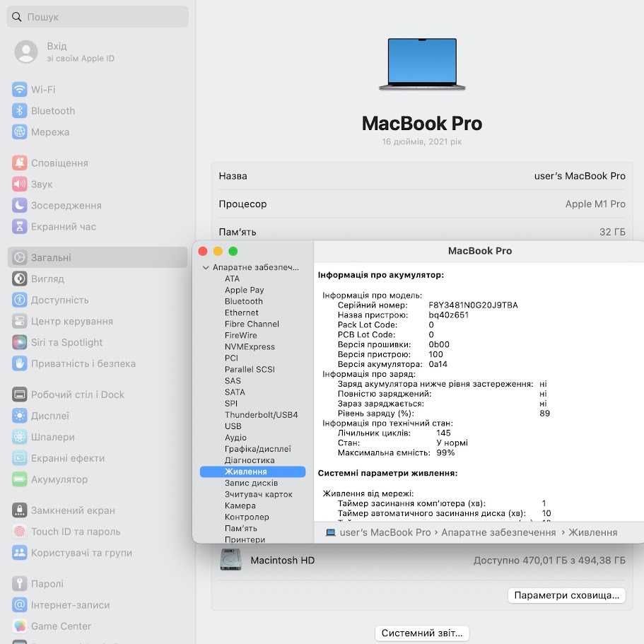Image resolution: width=644 pixels, height=644 pixels.
Task: Select the Акумулятор battery icon
Action: pyautogui.click(x=19, y=479)
